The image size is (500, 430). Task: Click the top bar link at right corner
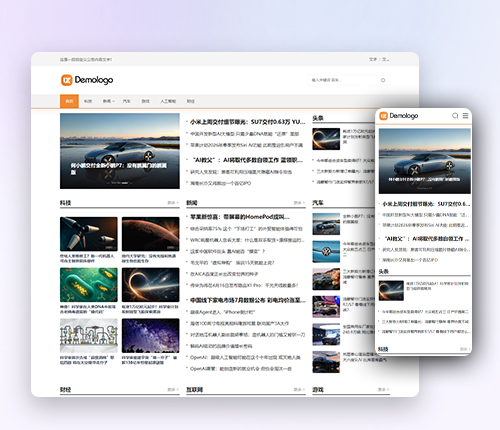click(385, 59)
